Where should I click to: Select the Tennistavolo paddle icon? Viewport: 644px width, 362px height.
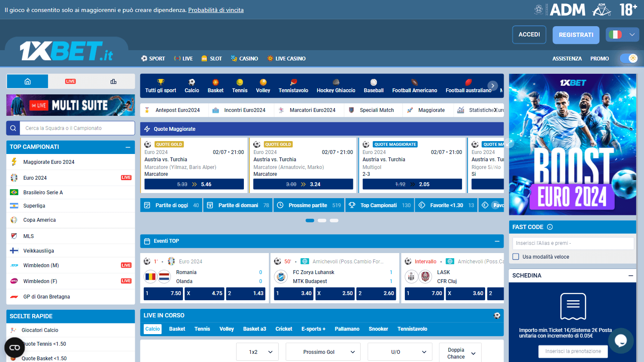[294, 82]
